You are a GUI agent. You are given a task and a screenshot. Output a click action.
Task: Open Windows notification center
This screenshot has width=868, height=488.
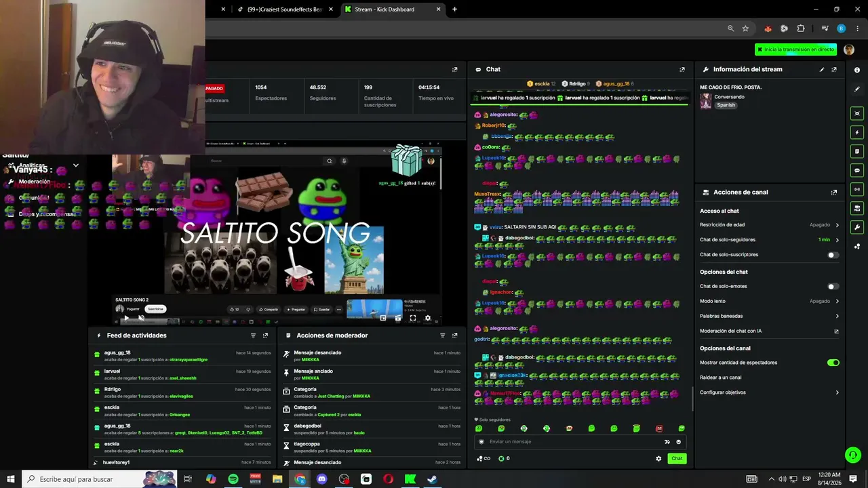853,479
